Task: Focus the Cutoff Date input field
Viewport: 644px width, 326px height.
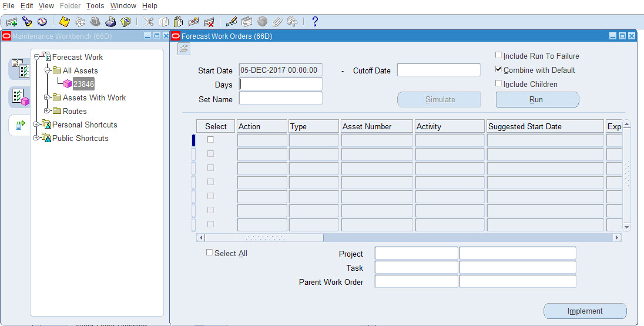Action: coord(439,70)
